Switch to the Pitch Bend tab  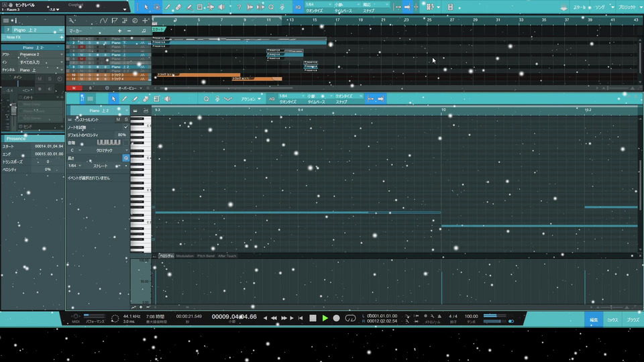pos(206,256)
